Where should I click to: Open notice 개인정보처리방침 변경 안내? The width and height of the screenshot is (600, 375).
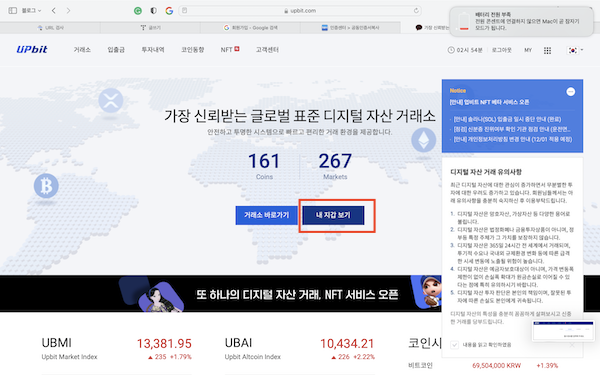click(x=513, y=139)
